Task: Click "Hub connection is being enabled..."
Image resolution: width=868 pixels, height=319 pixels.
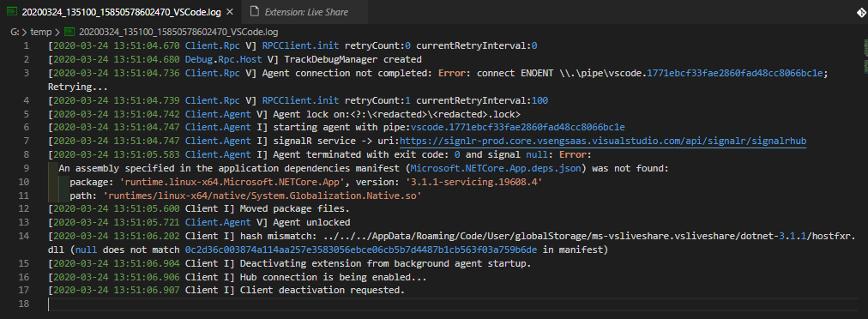Action: pyautogui.click(x=333, y=277)
